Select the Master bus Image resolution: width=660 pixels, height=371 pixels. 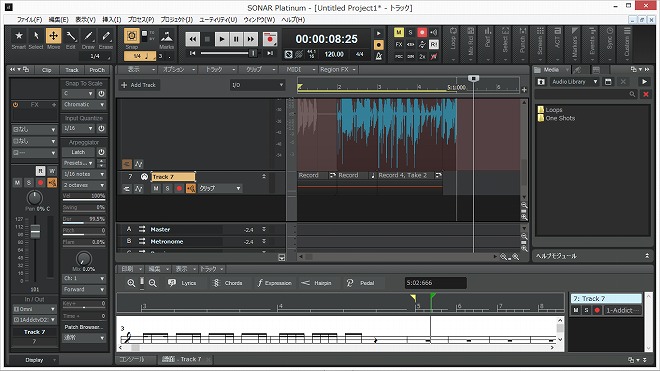tap(160, 230)
